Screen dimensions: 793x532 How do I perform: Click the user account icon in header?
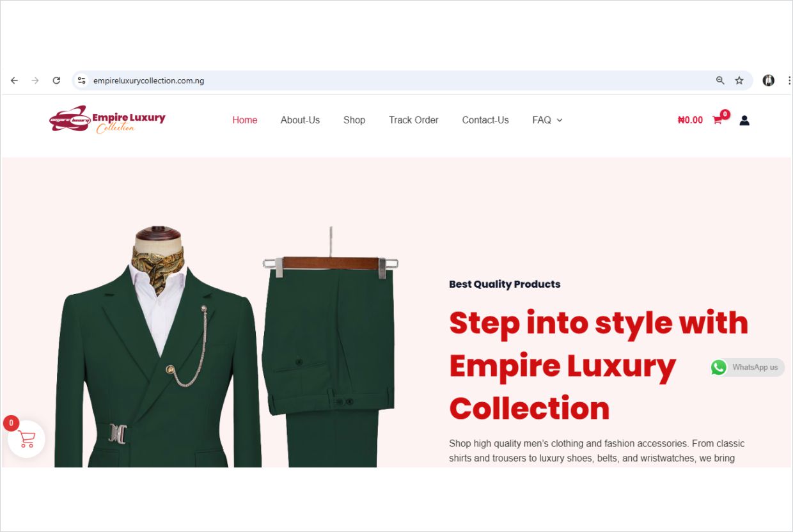(x=744, y=120)
